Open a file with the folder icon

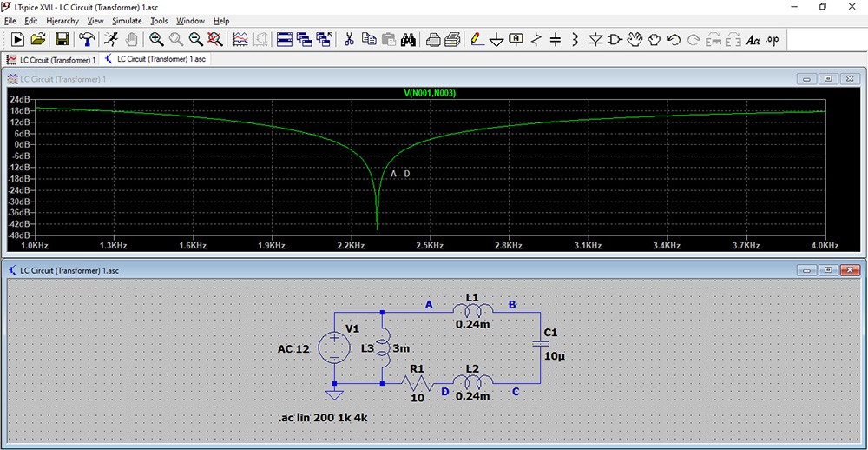point(37,39)
